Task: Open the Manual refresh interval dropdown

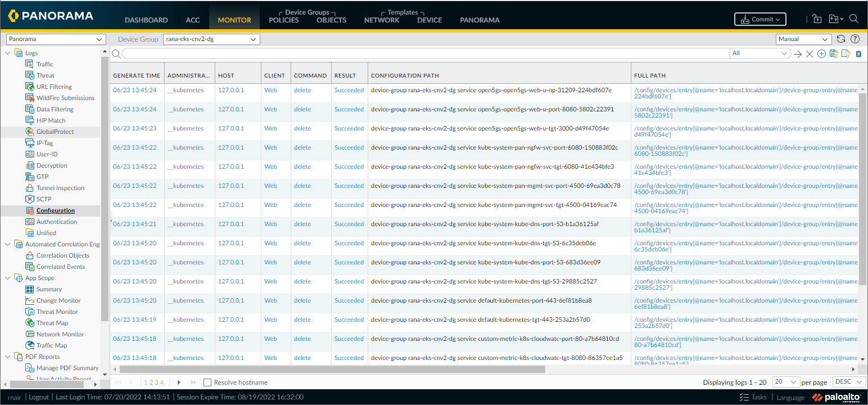Action: pos(803,39)
